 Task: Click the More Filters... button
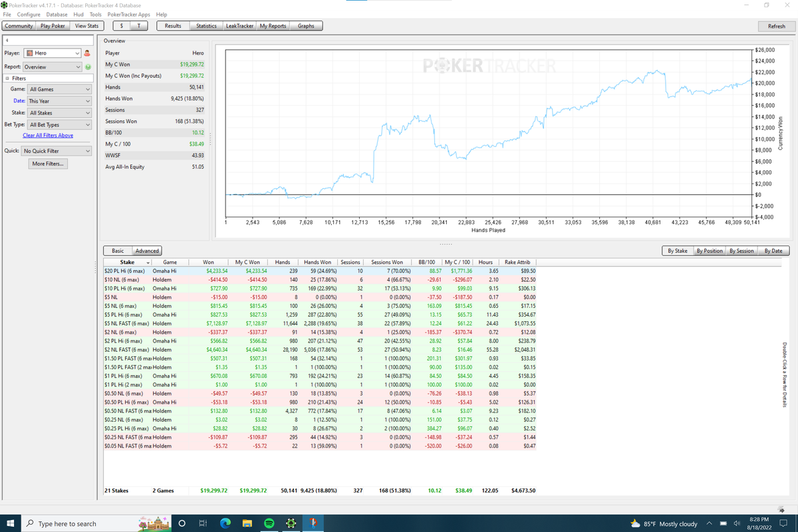click(x=49, y=164)
